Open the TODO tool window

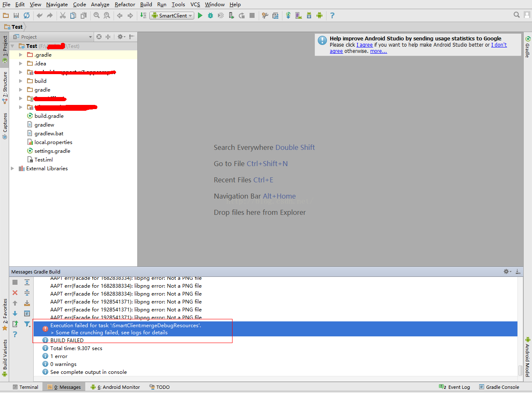[x=159, y=387]
